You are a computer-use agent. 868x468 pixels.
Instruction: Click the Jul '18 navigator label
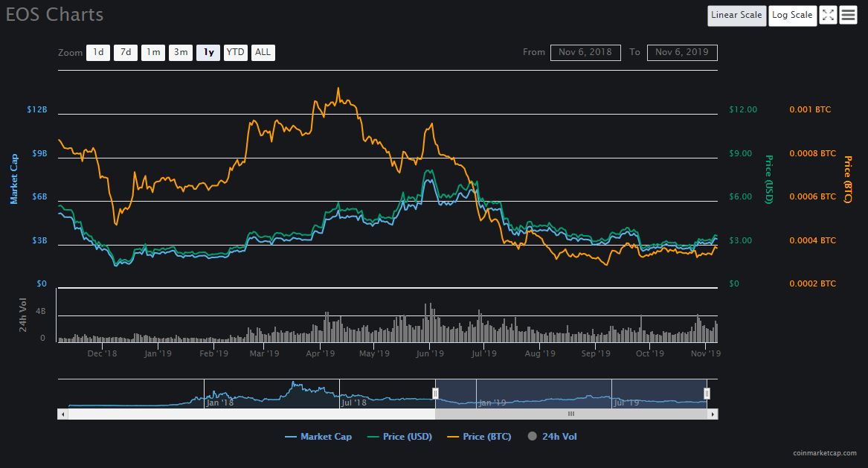354,403
